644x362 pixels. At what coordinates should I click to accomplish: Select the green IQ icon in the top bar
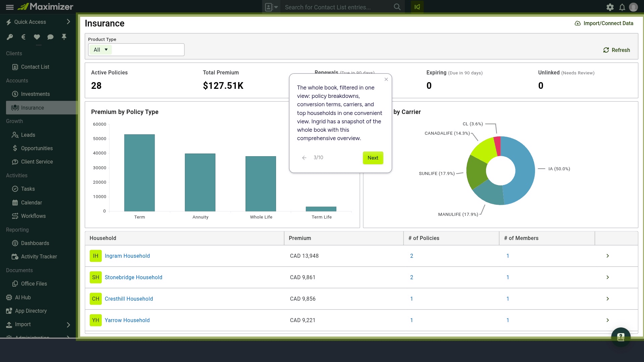[x=417, y=7]
